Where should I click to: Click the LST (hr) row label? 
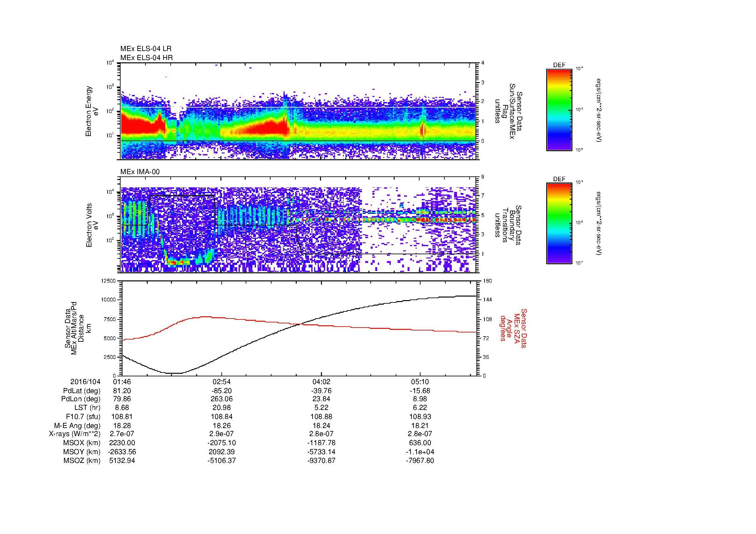tap(87, 408)
